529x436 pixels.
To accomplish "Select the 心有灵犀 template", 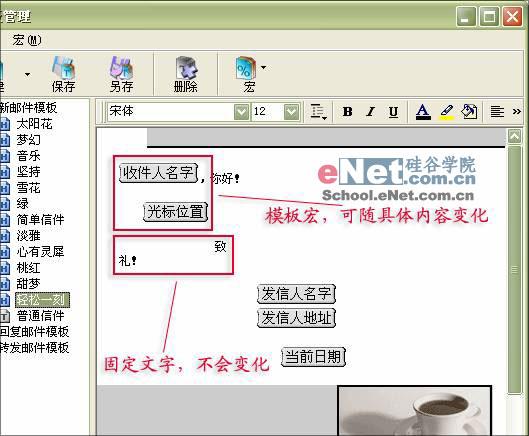I will [x=40, y=252].
